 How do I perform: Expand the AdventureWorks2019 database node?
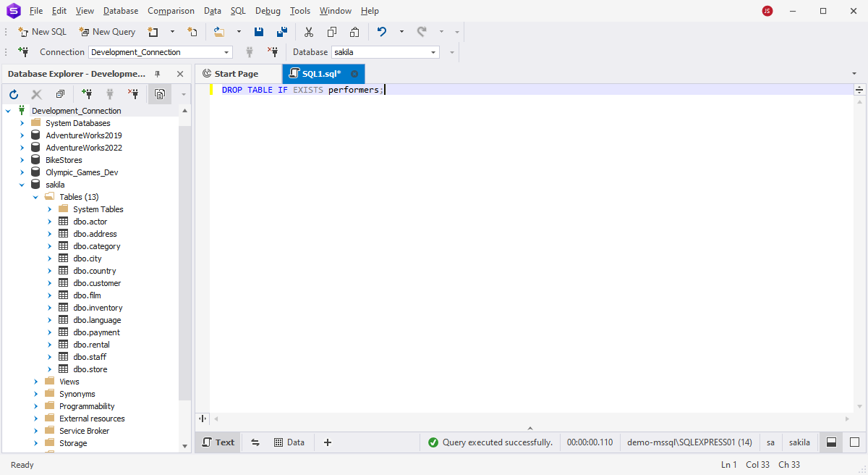[22, 135]
